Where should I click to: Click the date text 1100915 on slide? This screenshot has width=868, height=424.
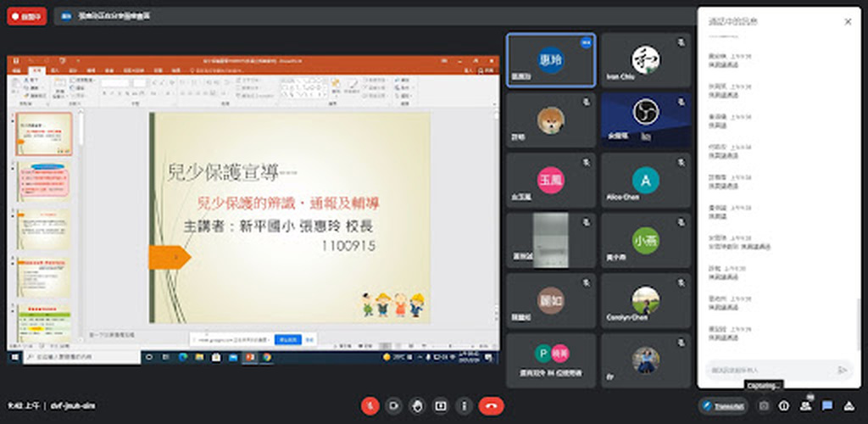point(348,246)
